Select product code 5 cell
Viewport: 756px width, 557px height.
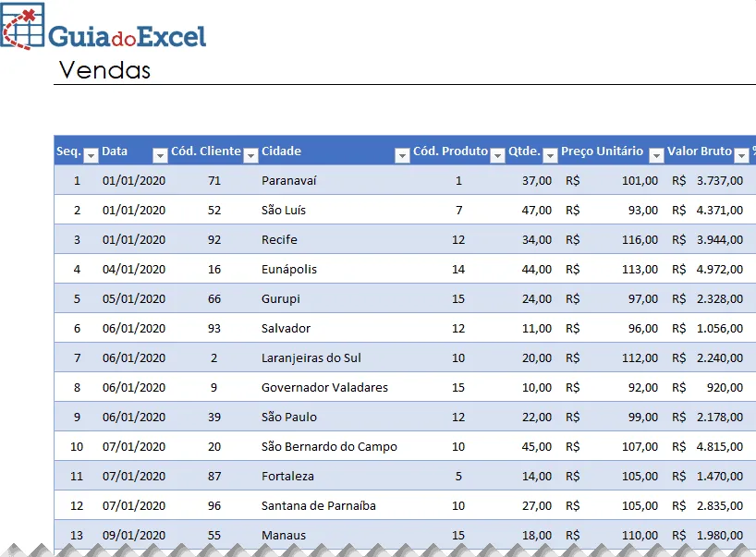[458, 476]
